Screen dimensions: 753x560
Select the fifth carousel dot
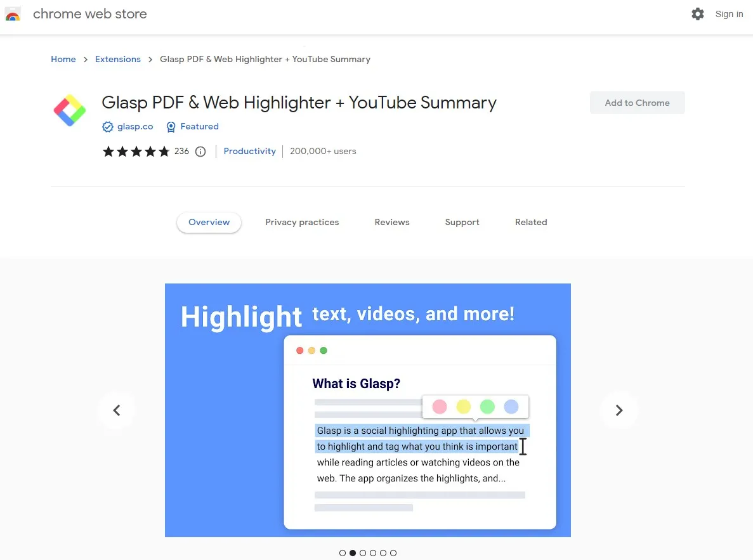(x=383, y=553)
